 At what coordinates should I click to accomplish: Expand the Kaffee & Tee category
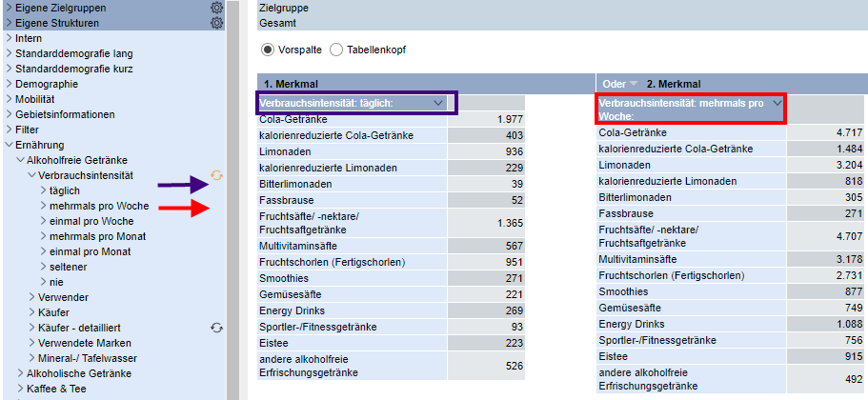pyautogui.click(x=21, y=389)
